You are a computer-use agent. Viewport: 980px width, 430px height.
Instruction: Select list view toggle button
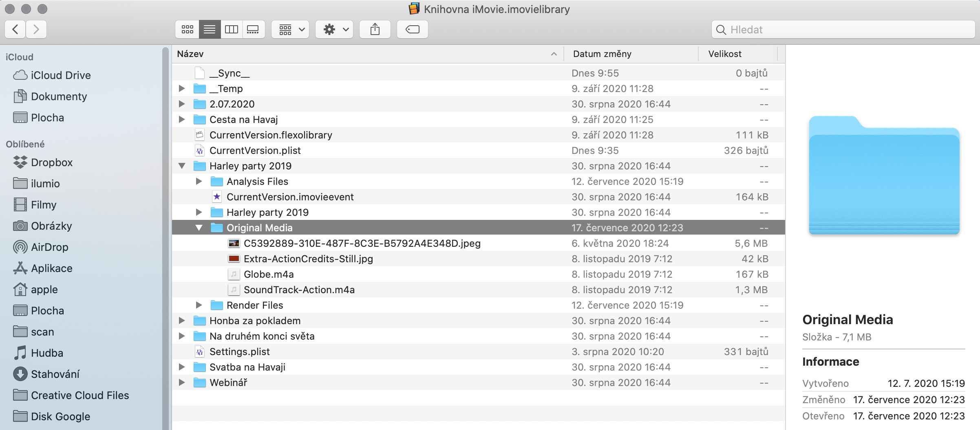point(210,29)
